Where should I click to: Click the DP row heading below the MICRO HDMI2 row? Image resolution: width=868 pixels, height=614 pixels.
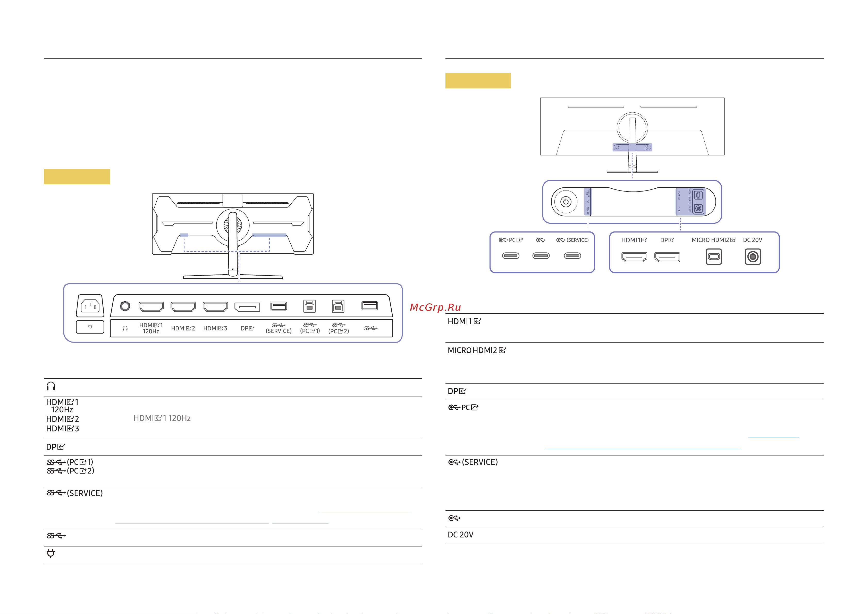[x=457, y=391]
